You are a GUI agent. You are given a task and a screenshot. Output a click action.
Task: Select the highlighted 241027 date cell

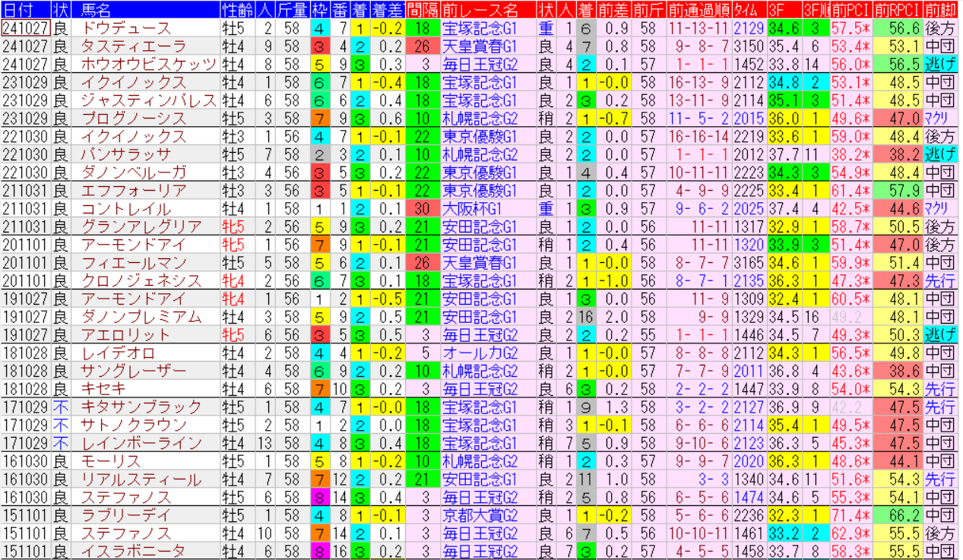(26, 28)
